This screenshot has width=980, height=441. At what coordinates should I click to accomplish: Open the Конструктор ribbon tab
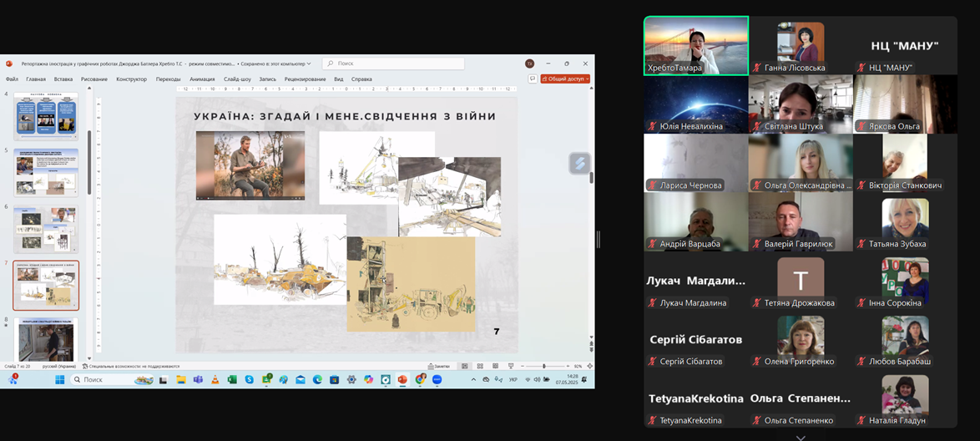(x=131, y=79)
